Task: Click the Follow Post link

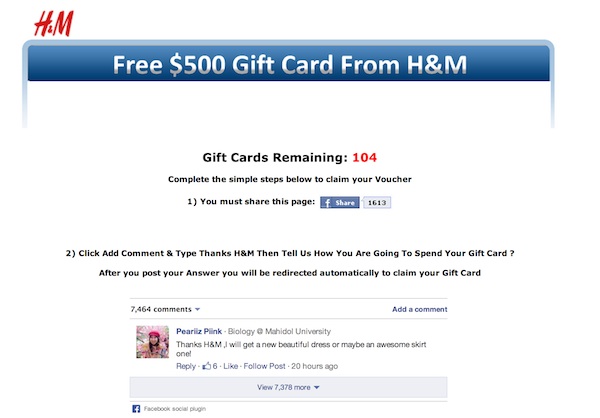Action: click(x=264, y=366)
